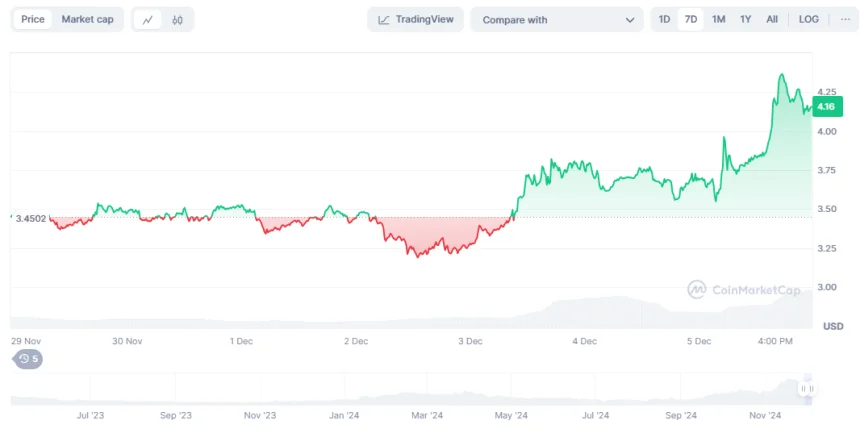The image size is (860, 437).
Task: Click the CoinMarketCap watermark logo
Action: (x=743, y=290)
